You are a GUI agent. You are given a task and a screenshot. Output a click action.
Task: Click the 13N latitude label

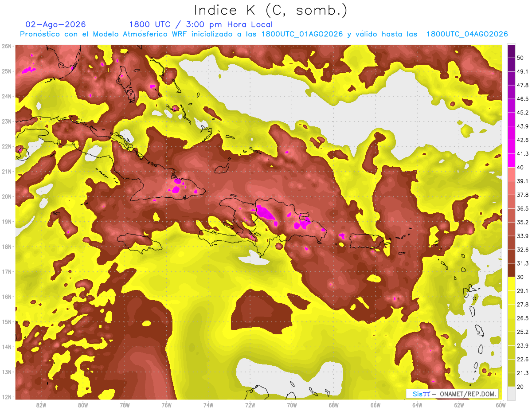(x=6, y=372)
